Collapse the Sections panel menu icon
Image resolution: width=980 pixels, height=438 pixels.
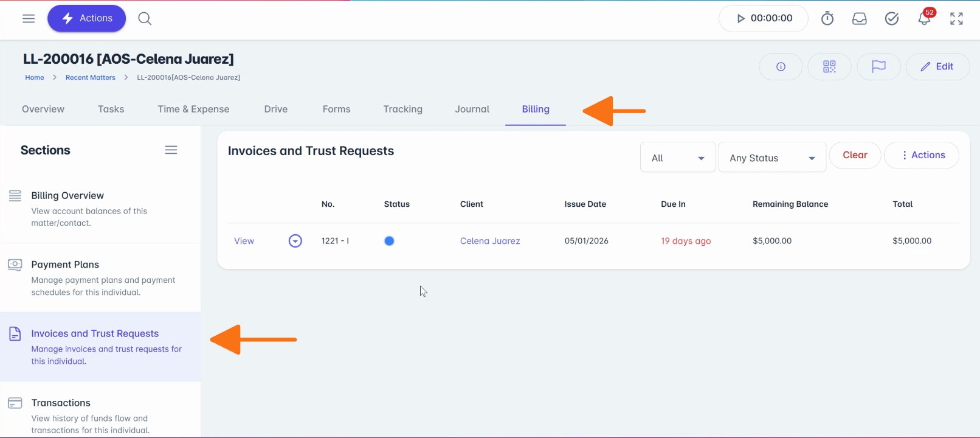point(171,150)
